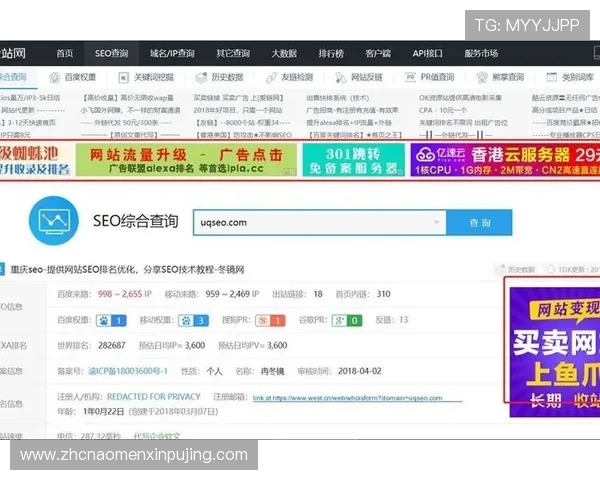
Task: Open the 亿速云 香港云服务器 banner
Action: [x=505, y=160]
